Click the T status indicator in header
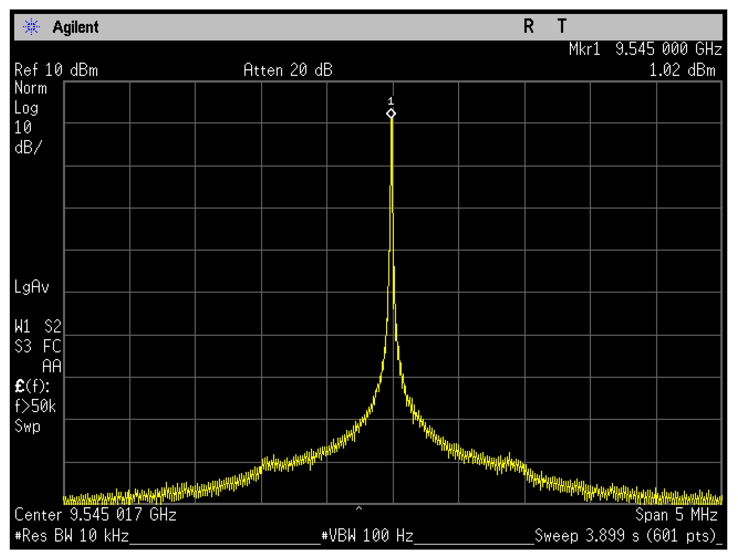Image resolution: width=738 pixels, height=560 pixels. tap(562, 26)
